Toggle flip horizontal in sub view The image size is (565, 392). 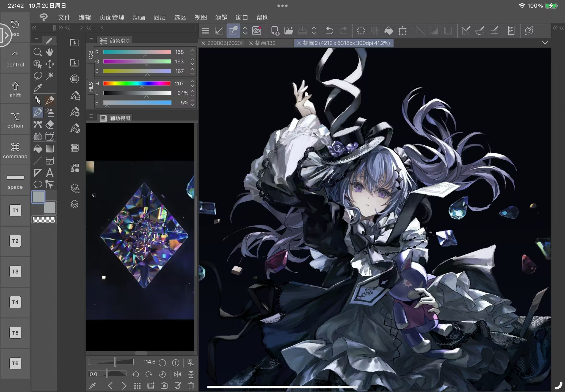pos(178,374)
